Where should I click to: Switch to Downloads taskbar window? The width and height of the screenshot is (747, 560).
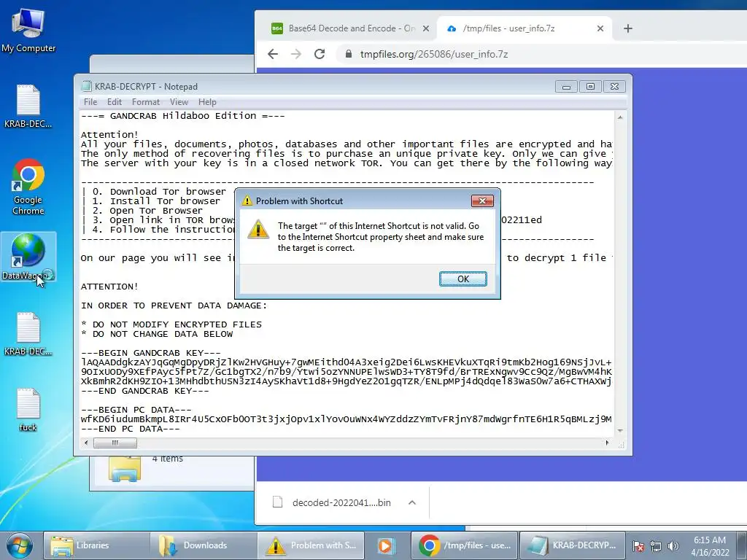(x=204, y=545)
